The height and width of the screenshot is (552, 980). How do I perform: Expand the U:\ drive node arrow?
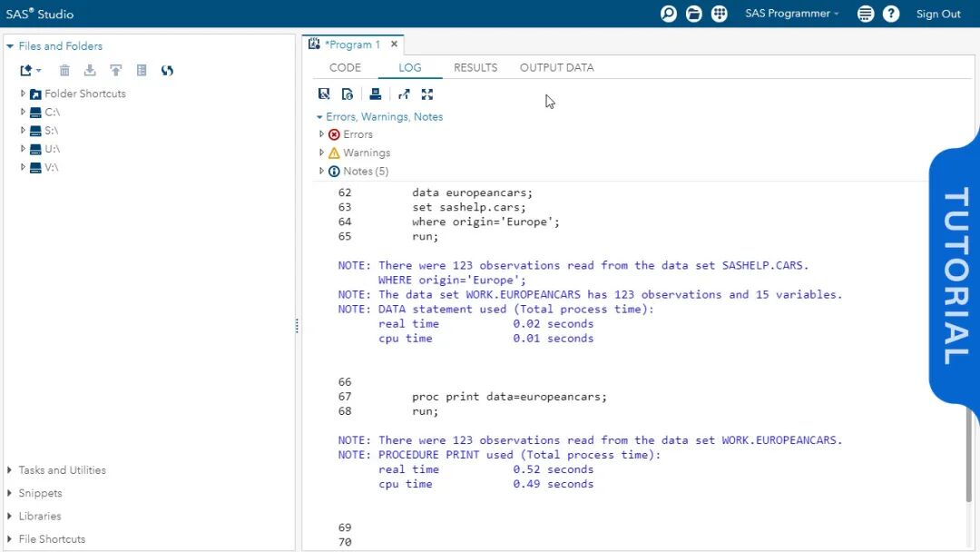coord(23,149)
